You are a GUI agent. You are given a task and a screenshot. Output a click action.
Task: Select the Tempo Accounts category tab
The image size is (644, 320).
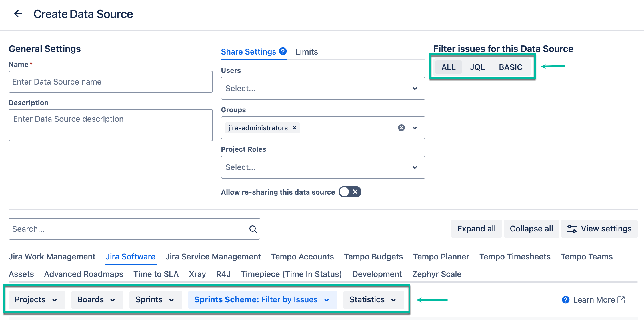[x=302, y=257]
